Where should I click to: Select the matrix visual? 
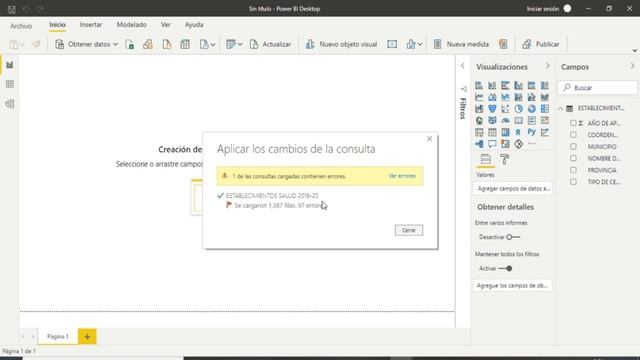tap(505, 132)
